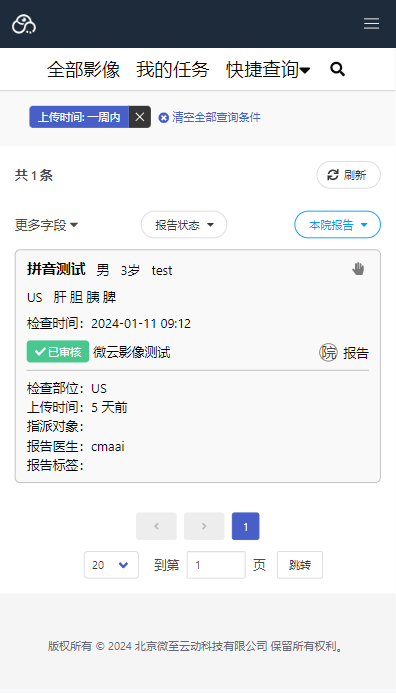Go to next page arrow
Screen dimensions: 396x693
tap(204, 526)
